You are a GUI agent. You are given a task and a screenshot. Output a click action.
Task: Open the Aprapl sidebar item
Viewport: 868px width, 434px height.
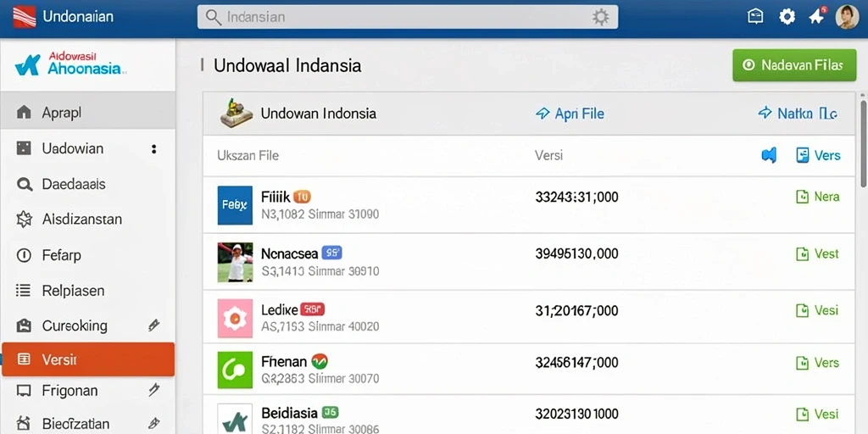point(88,113)
